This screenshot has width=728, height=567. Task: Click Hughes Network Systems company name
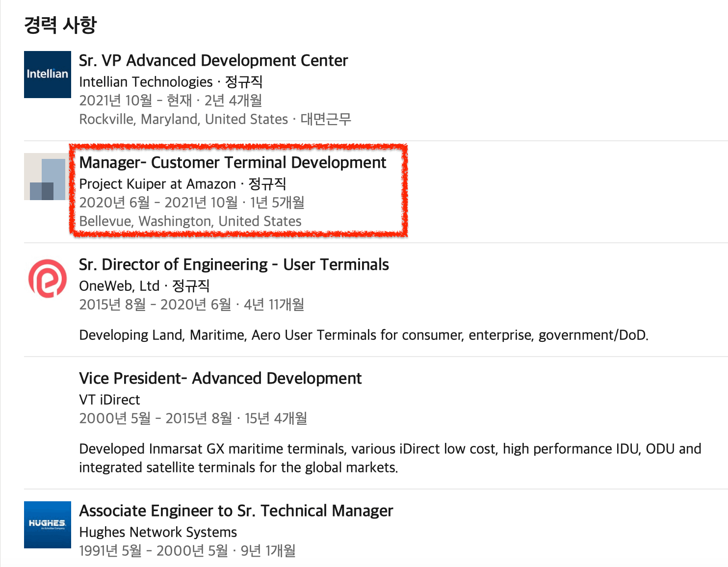pos(158,532)
